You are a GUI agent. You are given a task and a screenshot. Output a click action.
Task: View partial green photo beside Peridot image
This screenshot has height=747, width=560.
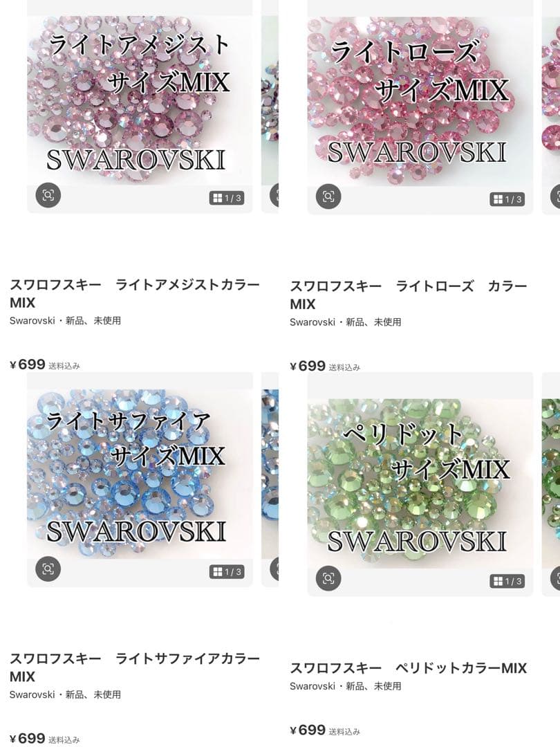(551, 484)
